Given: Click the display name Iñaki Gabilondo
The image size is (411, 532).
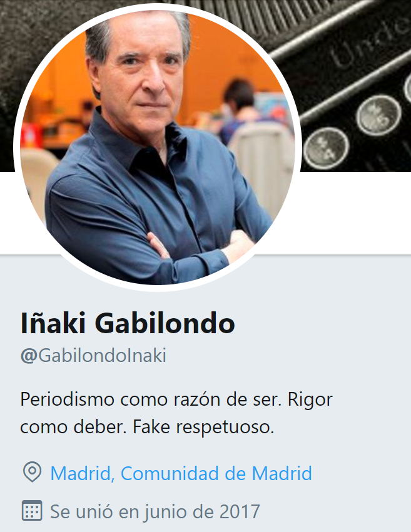Looking at the screenshot, I should tap(128, 323).
